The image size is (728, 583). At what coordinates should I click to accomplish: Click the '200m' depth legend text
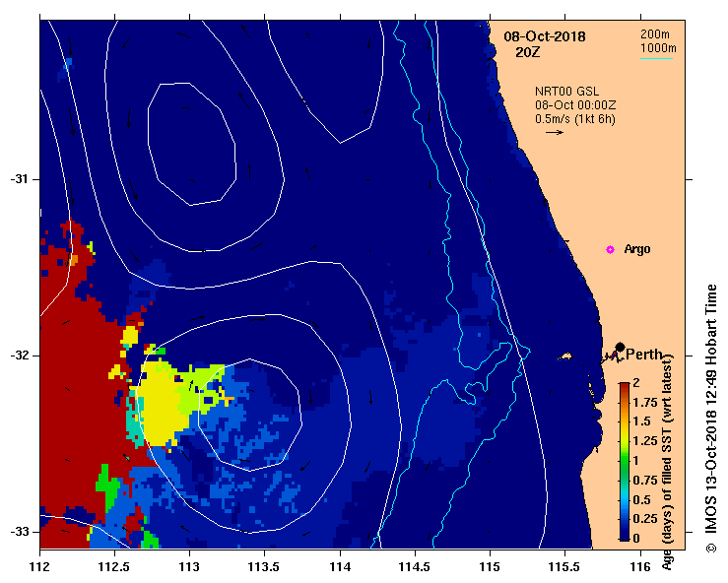(655, 33)
